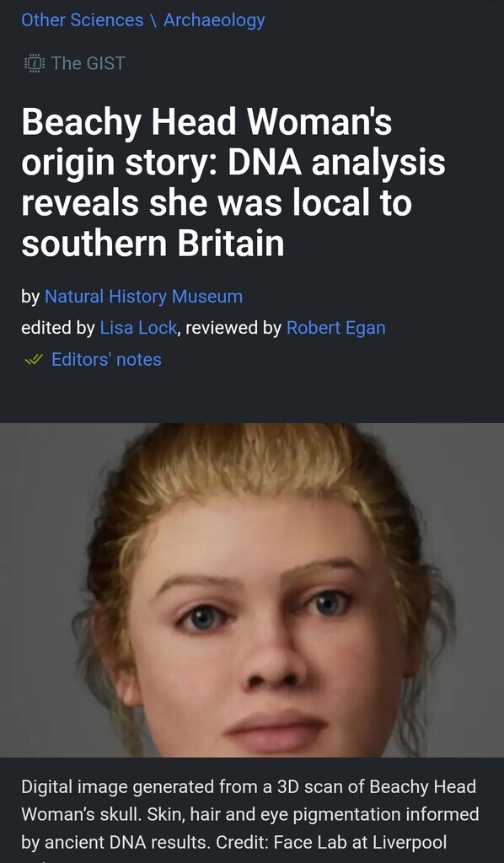The image size is (504, 863).
Task: Open editor Lisa Lock's profile
Action: (x=138, y=328)
